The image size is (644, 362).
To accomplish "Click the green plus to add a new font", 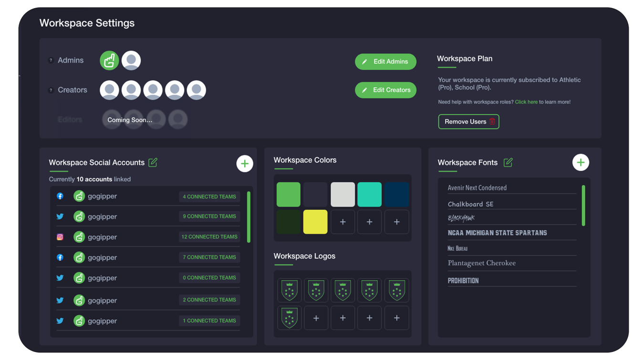I will [x=581, y=162].
